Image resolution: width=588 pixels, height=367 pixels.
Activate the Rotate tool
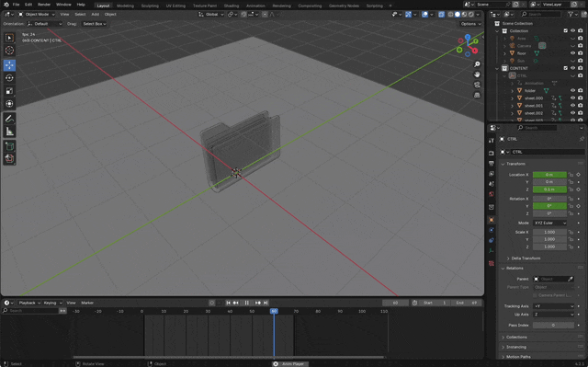click(9, 78)
